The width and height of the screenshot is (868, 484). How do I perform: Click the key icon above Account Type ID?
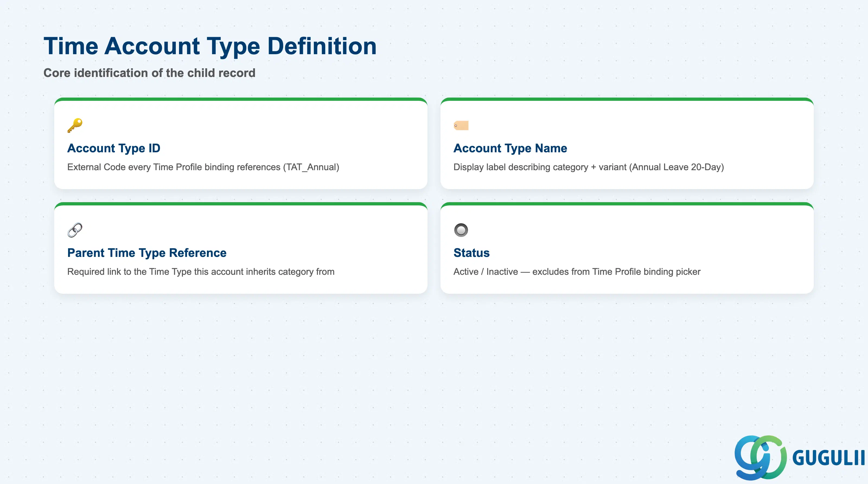point(75,125)
